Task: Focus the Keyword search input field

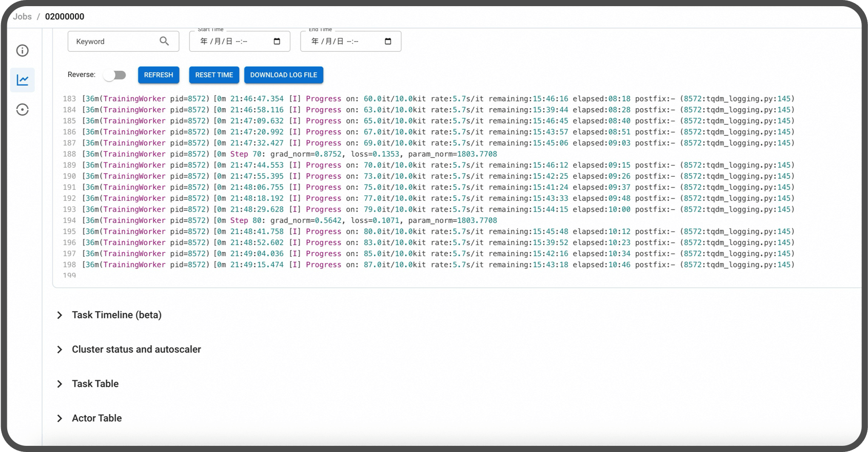Action: [x=113, y=42]
